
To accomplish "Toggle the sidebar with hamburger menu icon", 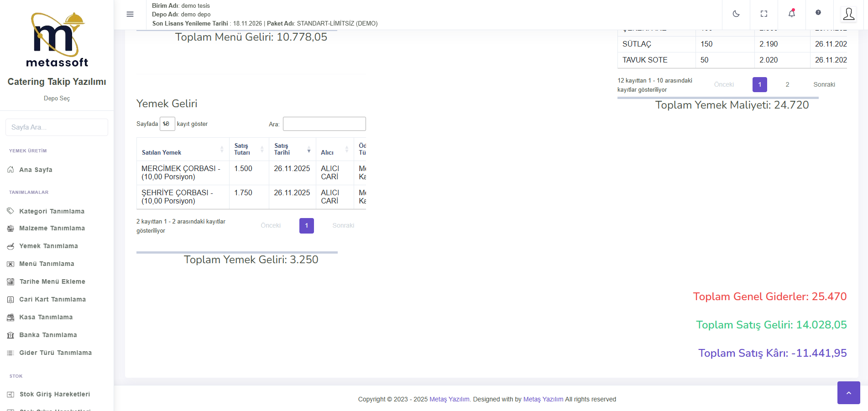I will [130, 14].
